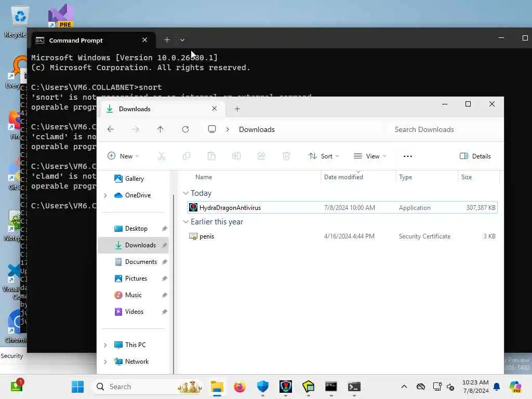The height and width of the screenshot is (399, 532).
Task: Open the View dropdown
Action: click(370, 156)
